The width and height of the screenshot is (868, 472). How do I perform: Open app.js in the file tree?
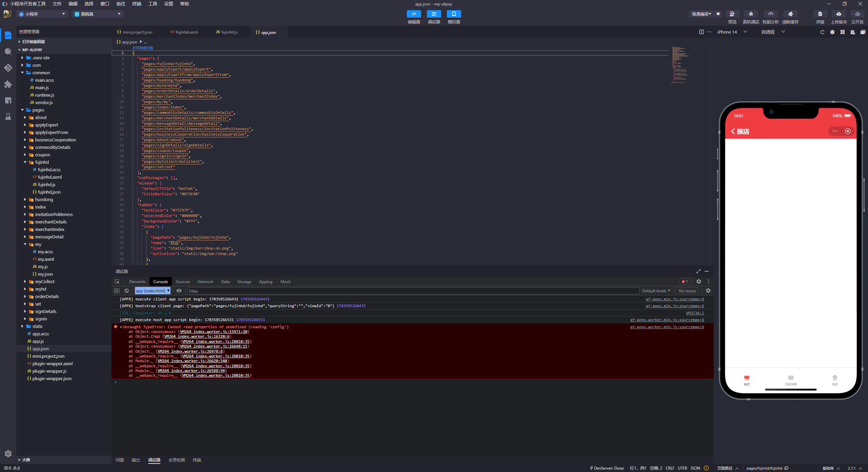(x=38, y=341)
